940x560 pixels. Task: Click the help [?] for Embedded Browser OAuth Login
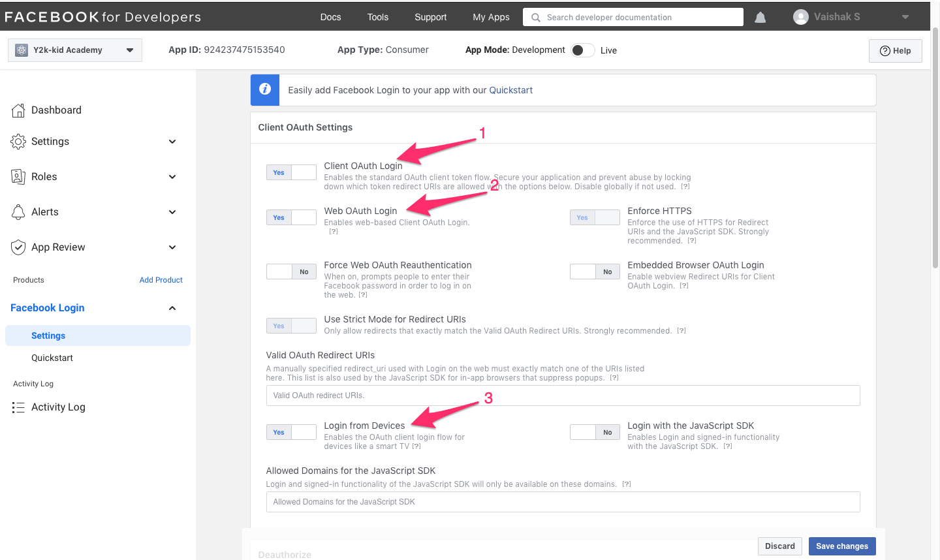click(684, 286)
